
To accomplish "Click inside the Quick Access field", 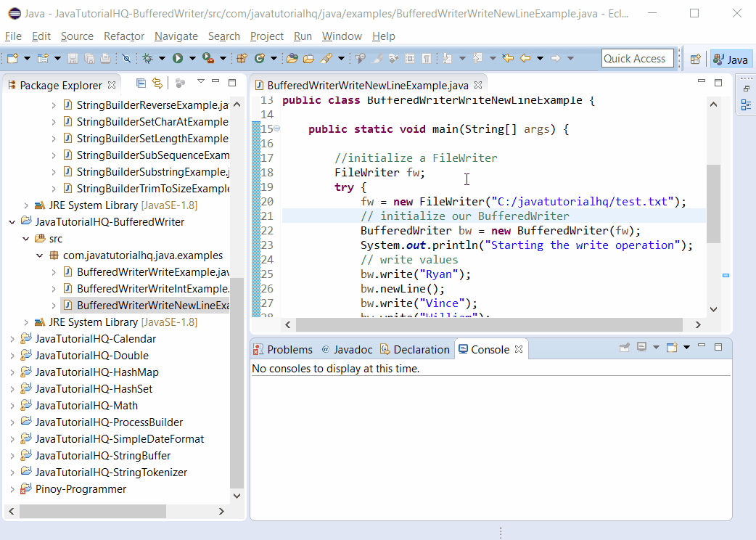I will click(637, 58).
